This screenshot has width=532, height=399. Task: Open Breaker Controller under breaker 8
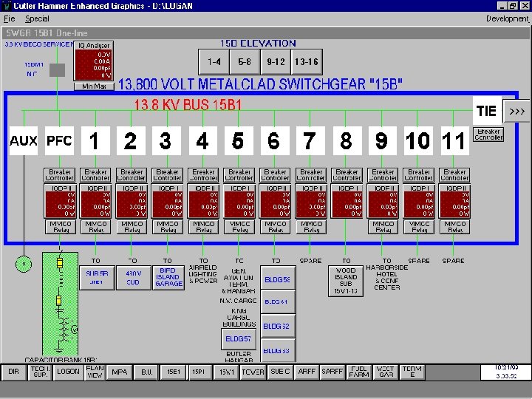tap(347, 174)
